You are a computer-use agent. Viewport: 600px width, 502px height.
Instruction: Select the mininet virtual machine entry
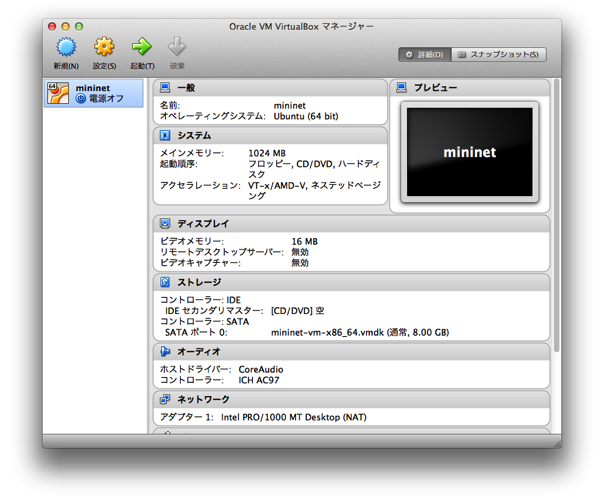click(95, 93)
